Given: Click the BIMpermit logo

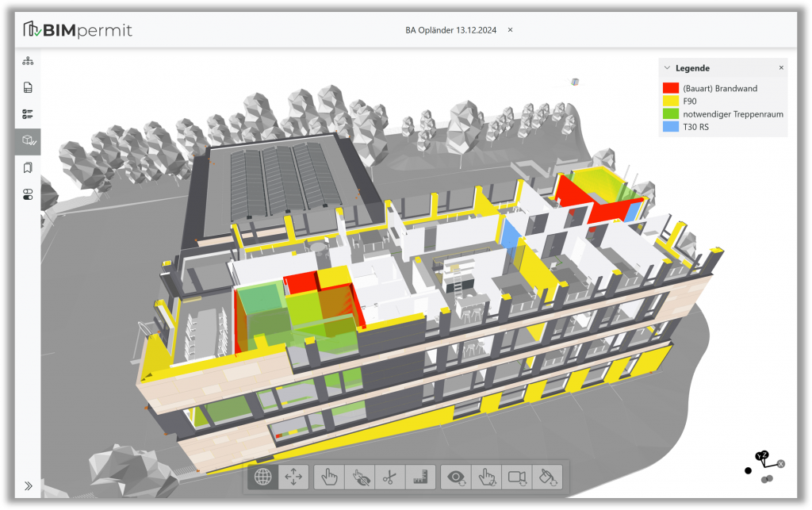Looking at the screenshot, I should (78, 30).
